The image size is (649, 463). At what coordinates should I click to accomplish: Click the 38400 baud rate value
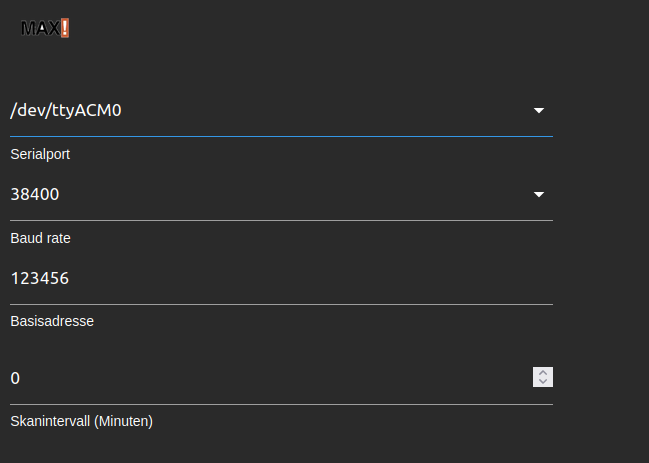click(x=35, y=194)
